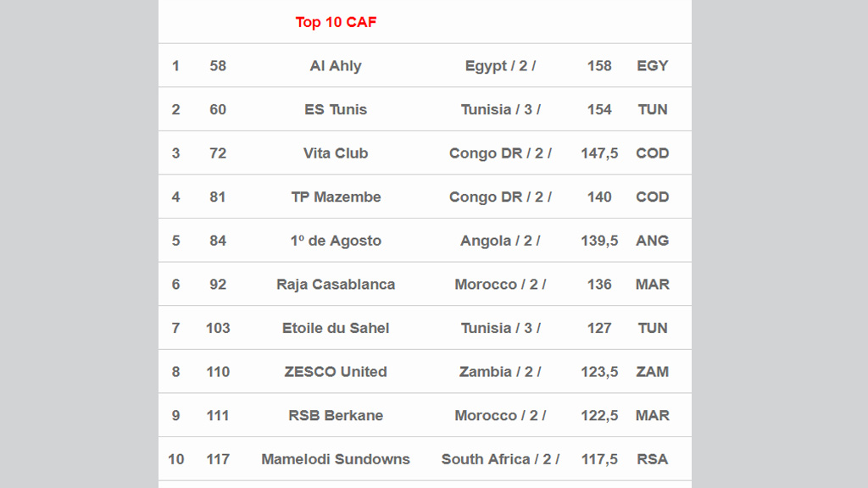Click the Top 10 CAF heading

click(x=336, y=22)
